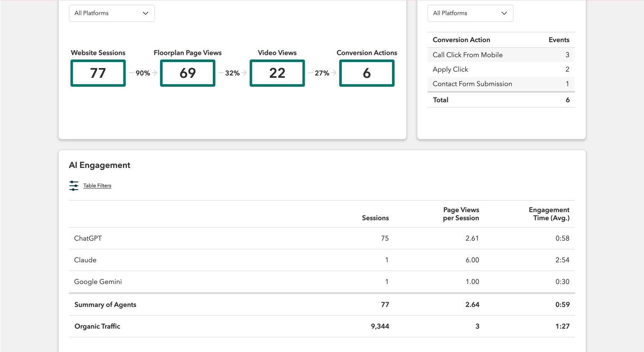
Task: Select the Conversion Actions 6 box
Action: tap(367, 73)
